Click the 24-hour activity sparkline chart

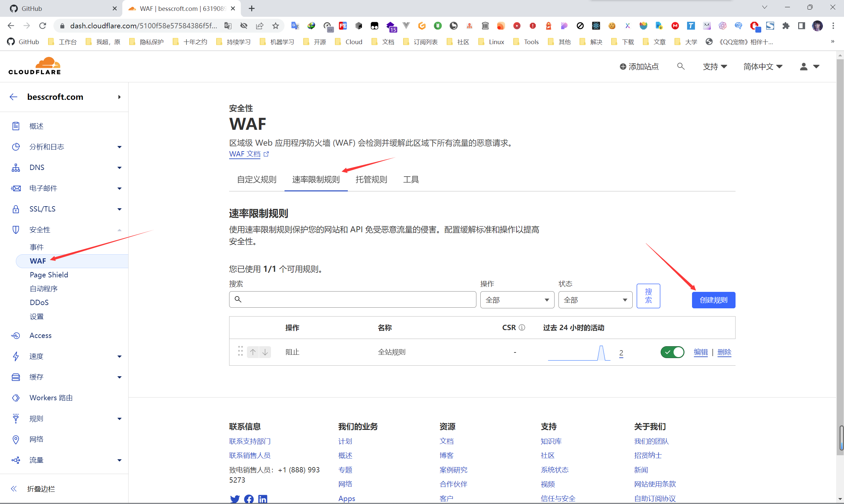(579, 352)
